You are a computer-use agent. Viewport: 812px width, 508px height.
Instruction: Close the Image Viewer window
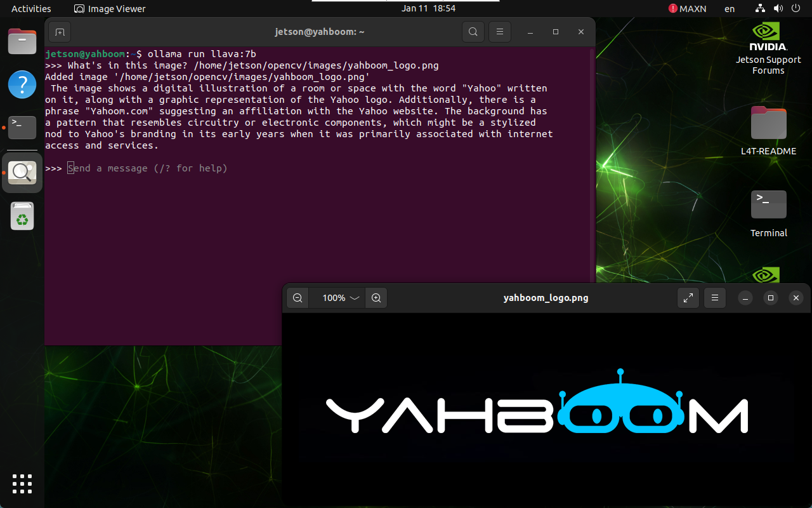click(x=796, y=298)
